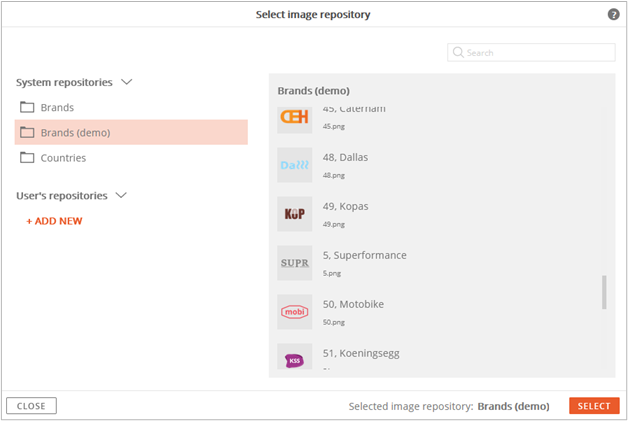Confirm with the SELECT button
628x421 pixels.
point(594,406)
